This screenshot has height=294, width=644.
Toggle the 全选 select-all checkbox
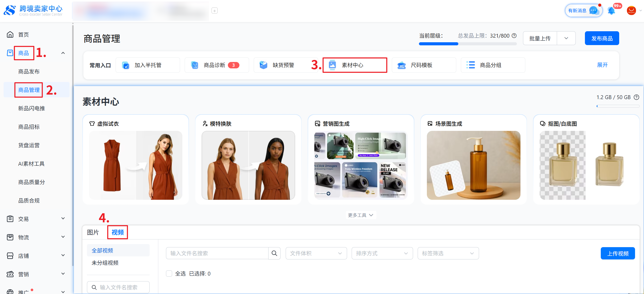(x=169, y=274)
